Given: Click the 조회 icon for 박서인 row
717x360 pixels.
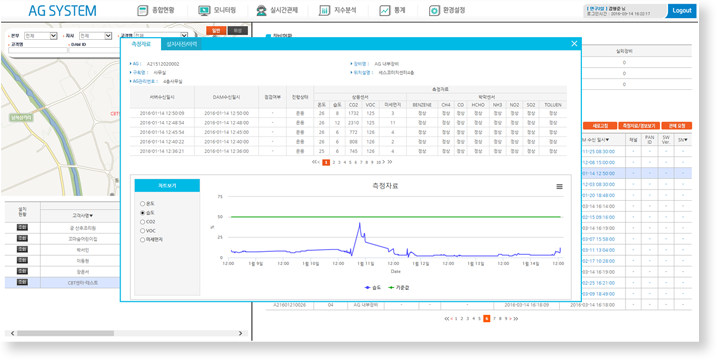Looking at the screenshot, I should (x=22, y=249).
